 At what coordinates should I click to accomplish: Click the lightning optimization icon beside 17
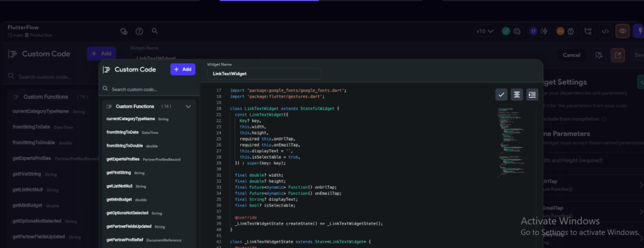coord(544,31)
